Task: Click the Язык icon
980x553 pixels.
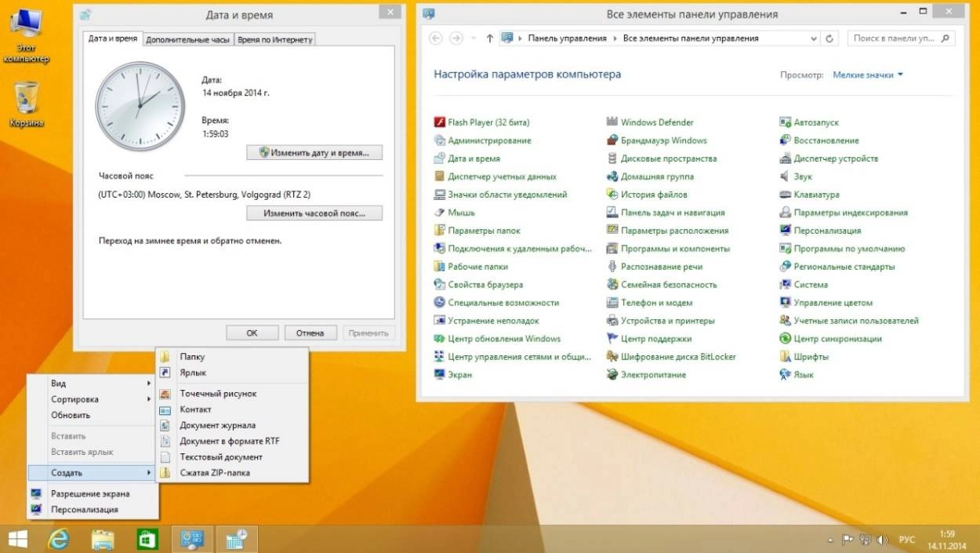Action: point(786,375)
